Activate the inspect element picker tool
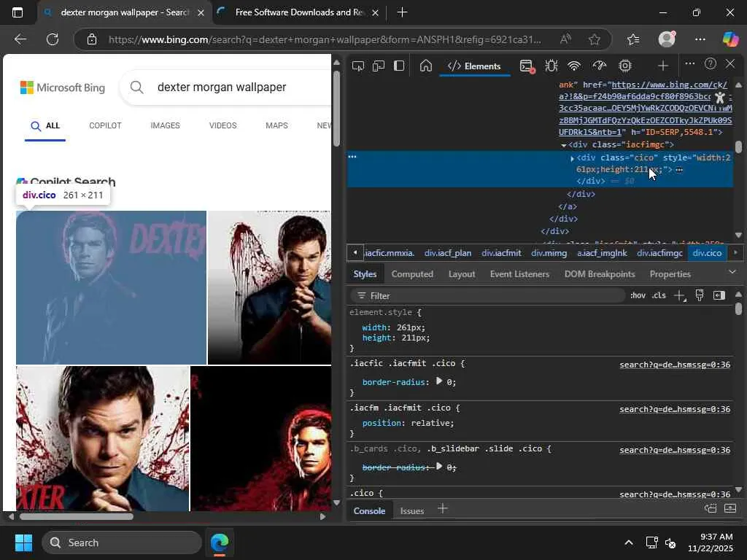 tap(357, 66)
